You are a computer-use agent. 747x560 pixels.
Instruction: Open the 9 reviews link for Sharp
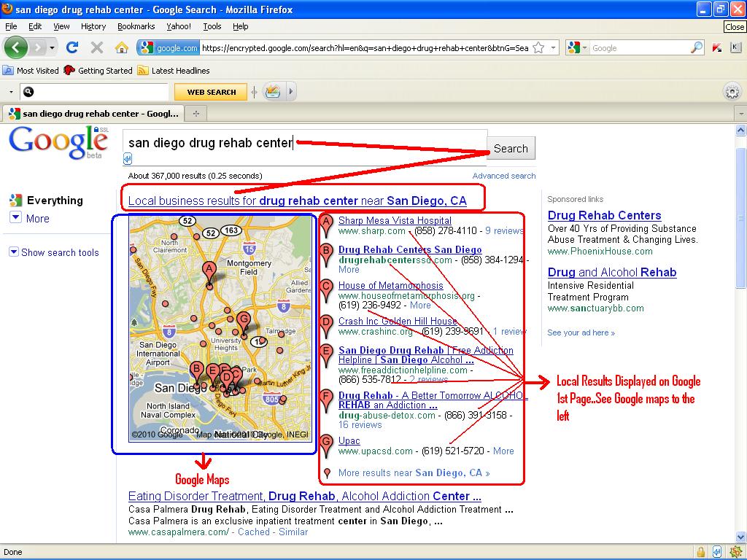pyautogui.click(x=503, y=231)
